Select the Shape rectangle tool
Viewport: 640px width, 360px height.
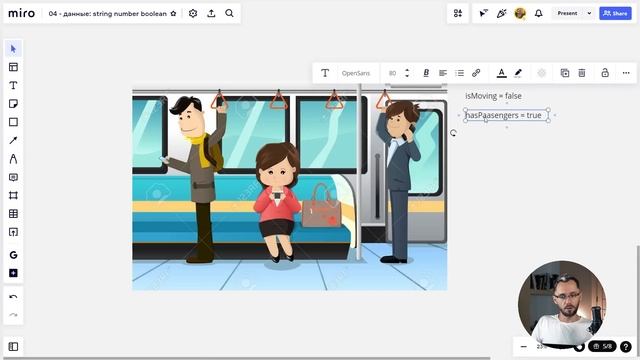[13, 122]
